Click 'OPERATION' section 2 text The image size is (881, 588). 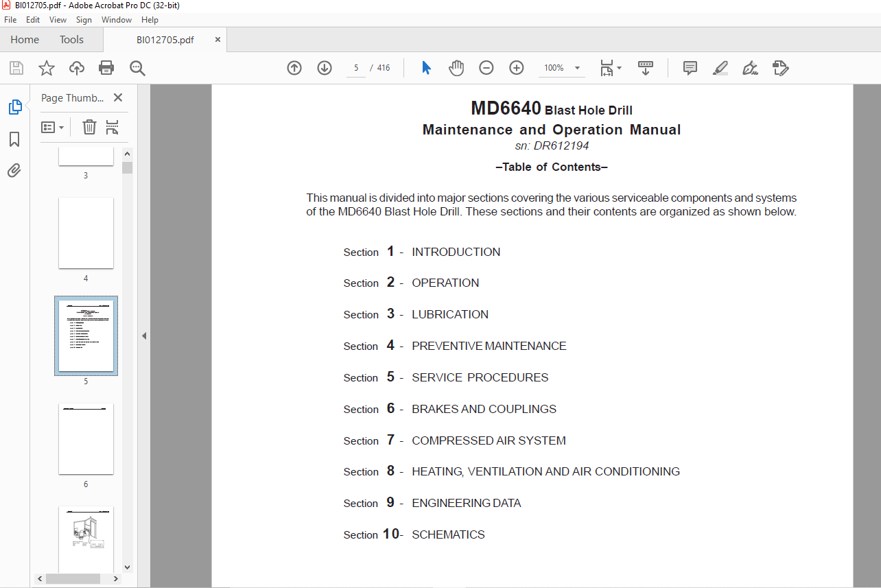point(445,283)
